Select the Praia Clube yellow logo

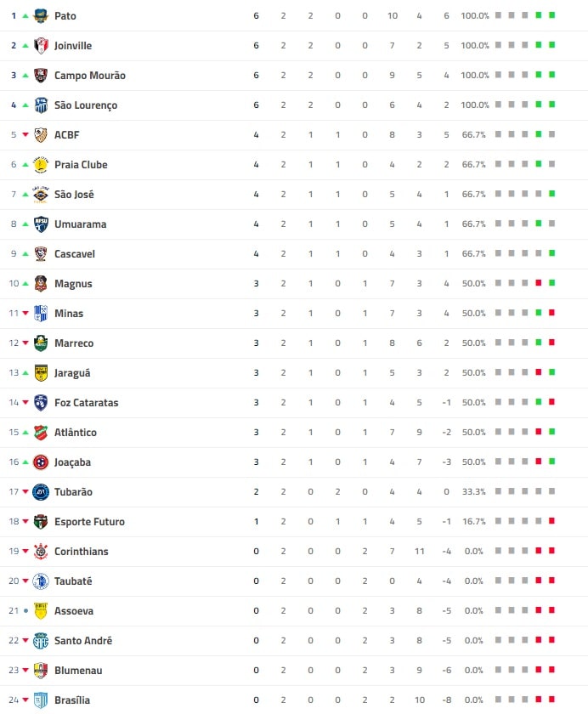tap(41, 165)
